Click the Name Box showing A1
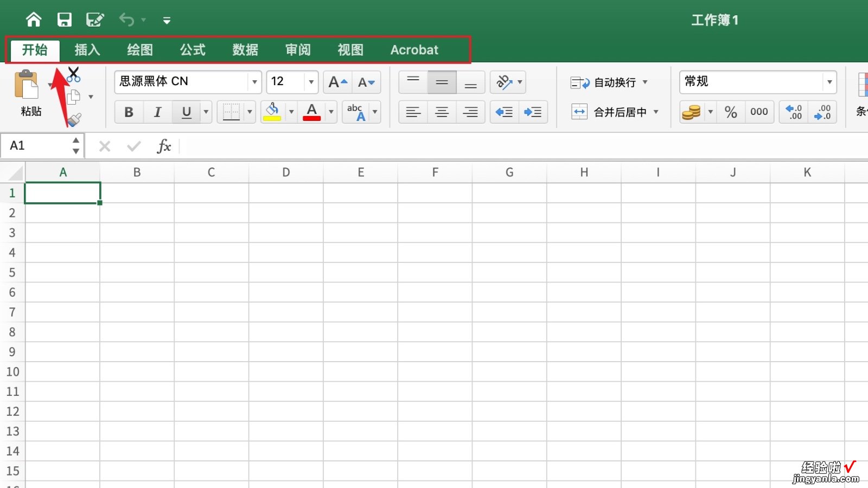 point(35,146)
